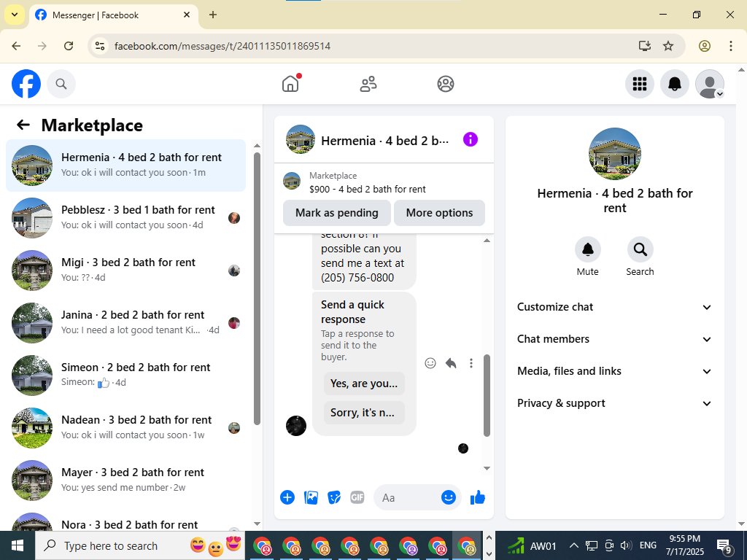This screenshot has width=747, height=560.
Task: Open notifications bell in header
Action: (x=675, y=84)
